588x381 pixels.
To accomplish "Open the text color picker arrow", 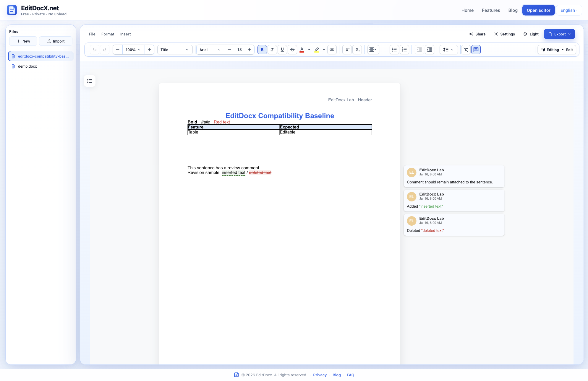I will point(309,50).
